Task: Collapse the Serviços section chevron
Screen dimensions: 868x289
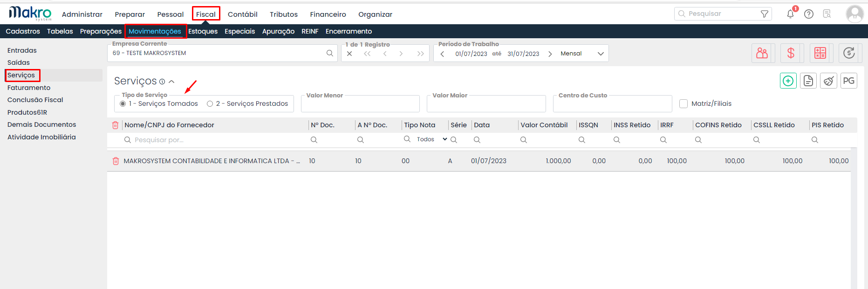Action: pos(172,82)
